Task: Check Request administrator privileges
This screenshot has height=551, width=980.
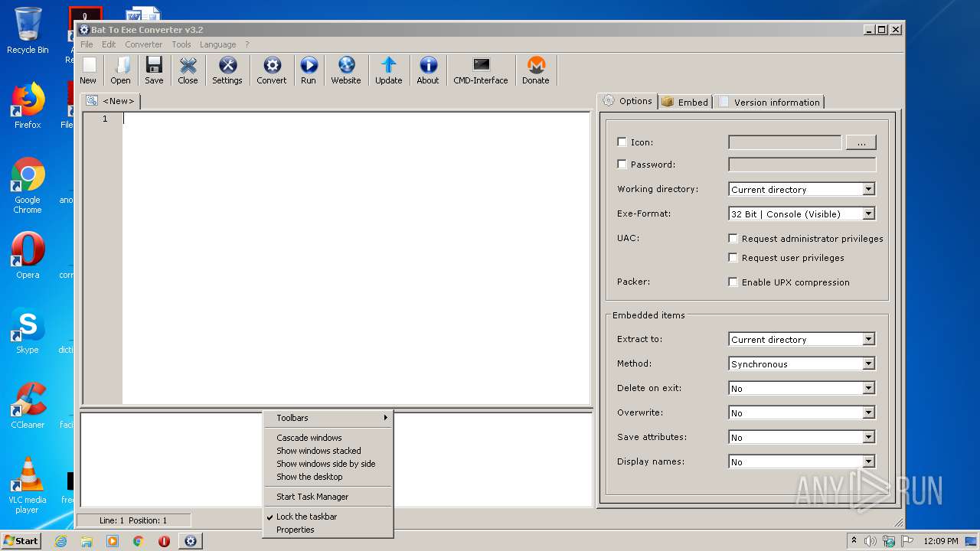Action: [733, 239]
